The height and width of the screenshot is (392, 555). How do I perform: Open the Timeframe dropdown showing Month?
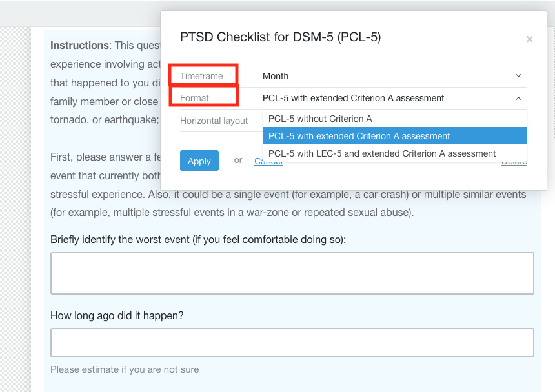pos(387,75)
